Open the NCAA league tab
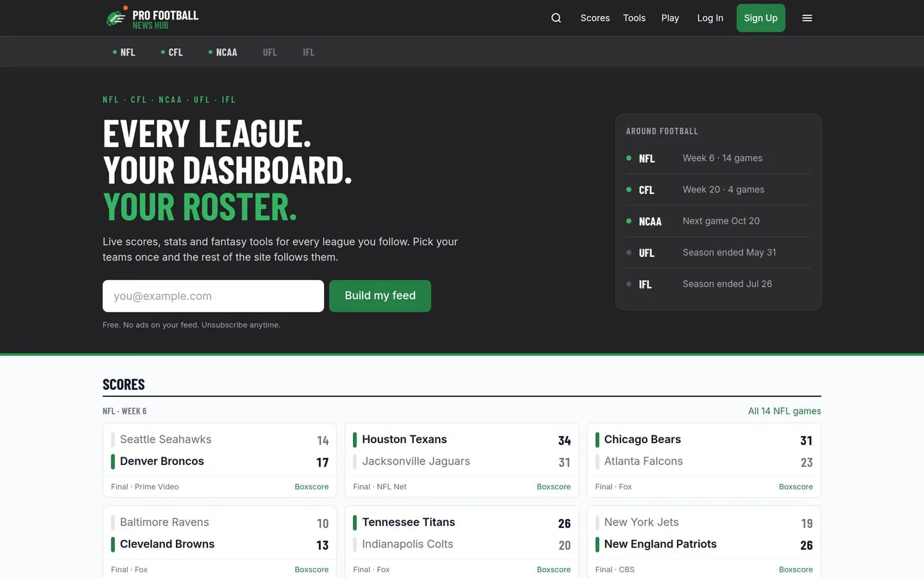This screenshot has width=924, height=578. point(223,52)
